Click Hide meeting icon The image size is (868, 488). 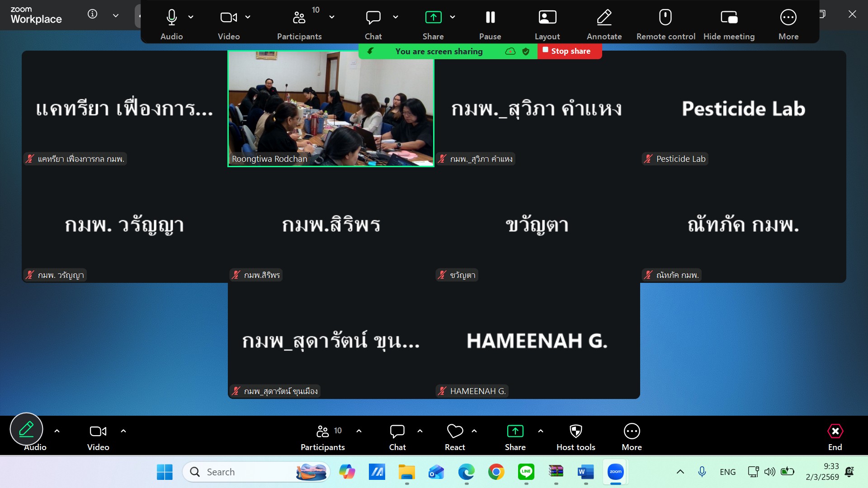729,18
